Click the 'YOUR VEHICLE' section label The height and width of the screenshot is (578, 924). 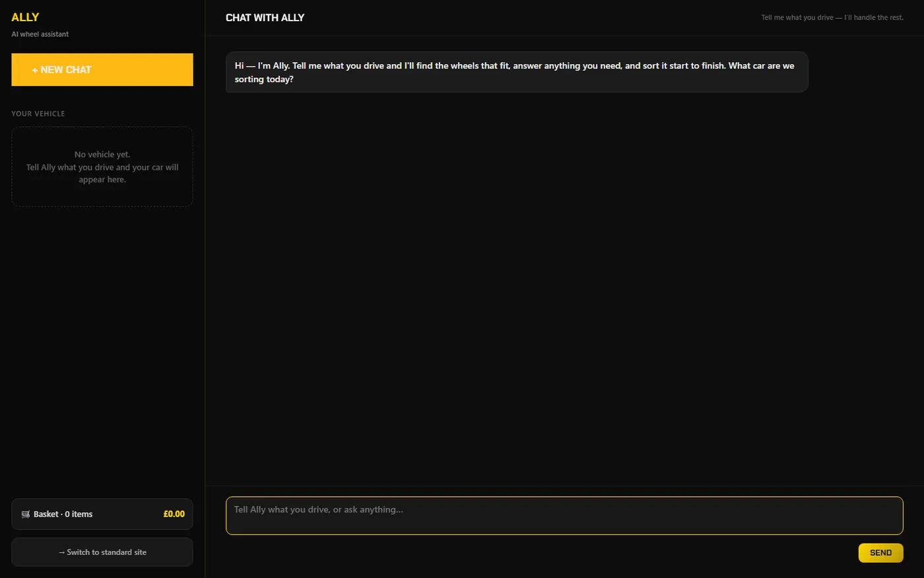tap(38, 114)
